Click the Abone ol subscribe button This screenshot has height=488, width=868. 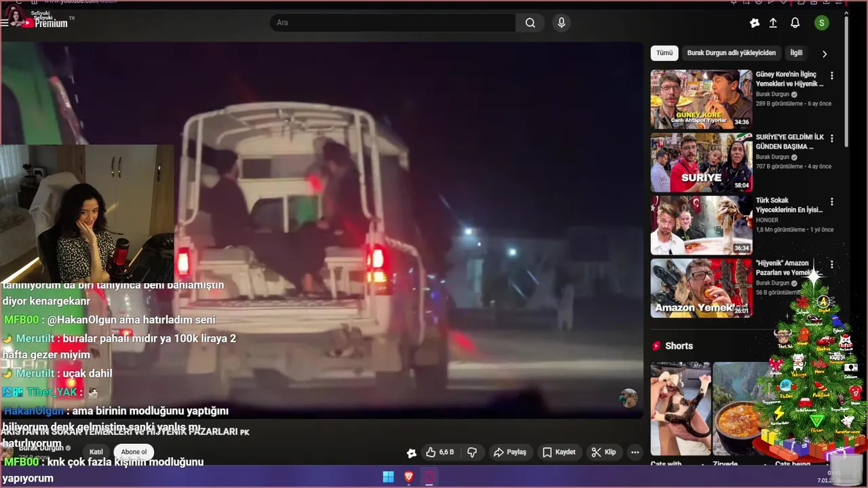tap(134, 452)
